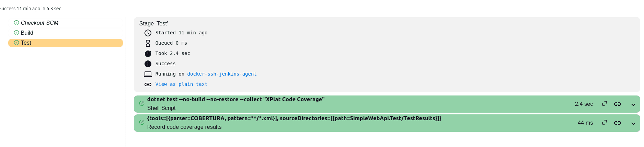Click the clock icon beside Started
Image resolution: width=644 pixels, height=147 pixels.
click(148, 33)
